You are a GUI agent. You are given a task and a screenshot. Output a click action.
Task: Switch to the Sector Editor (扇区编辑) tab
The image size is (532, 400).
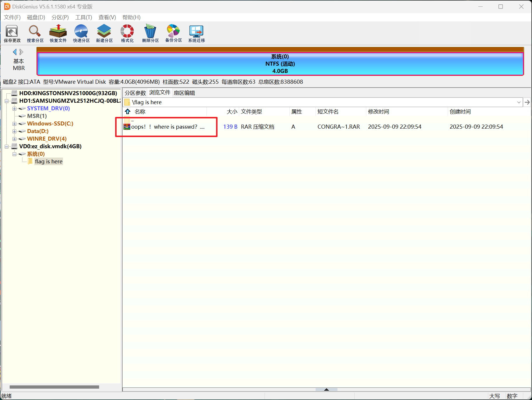[x=184, y=93]
